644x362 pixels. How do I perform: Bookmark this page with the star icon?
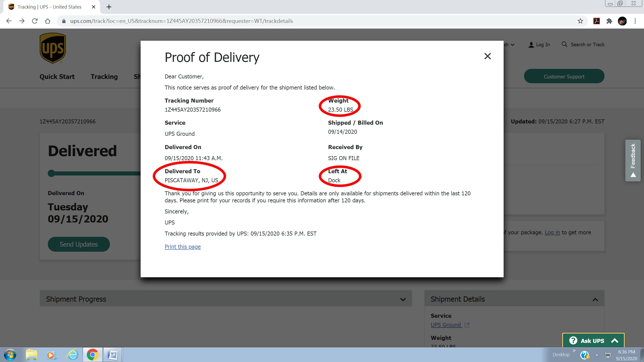[x=580, y=21]
